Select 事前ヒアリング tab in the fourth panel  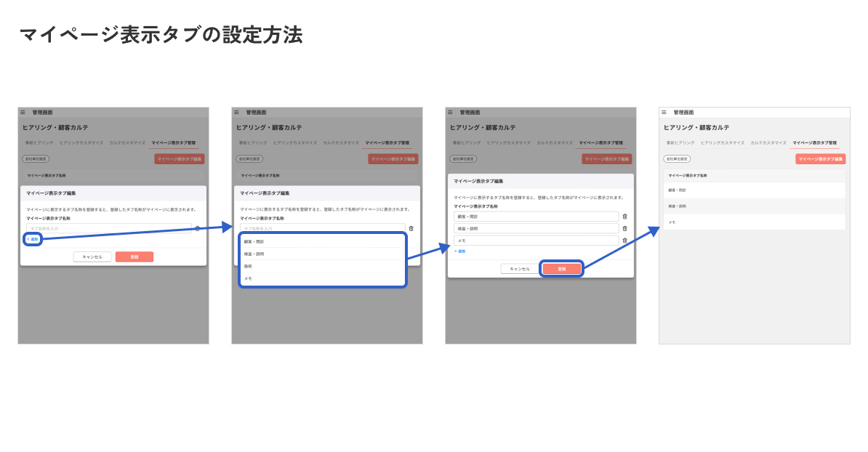[680, 142]
